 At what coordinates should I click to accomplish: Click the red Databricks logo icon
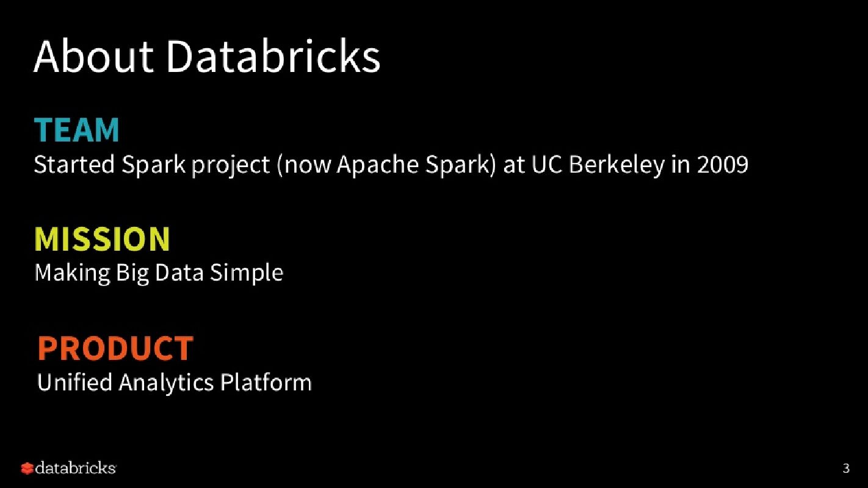[x=26, y=468]
